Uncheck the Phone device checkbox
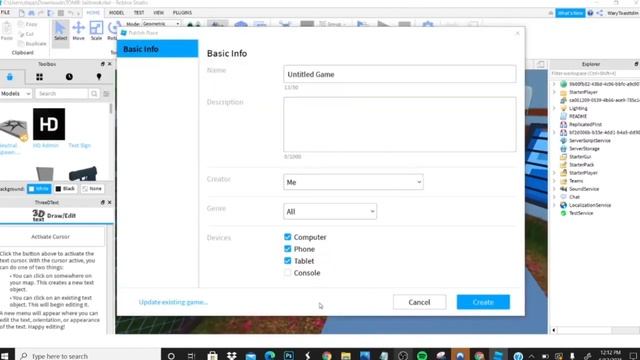 coord(288,249)
